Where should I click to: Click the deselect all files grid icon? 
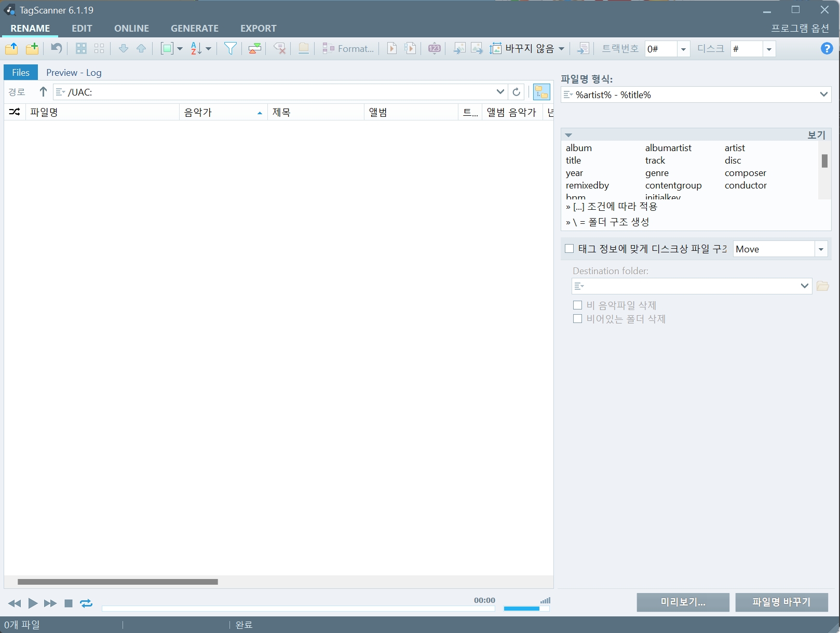pyautogui.click(x=99, y=49)
